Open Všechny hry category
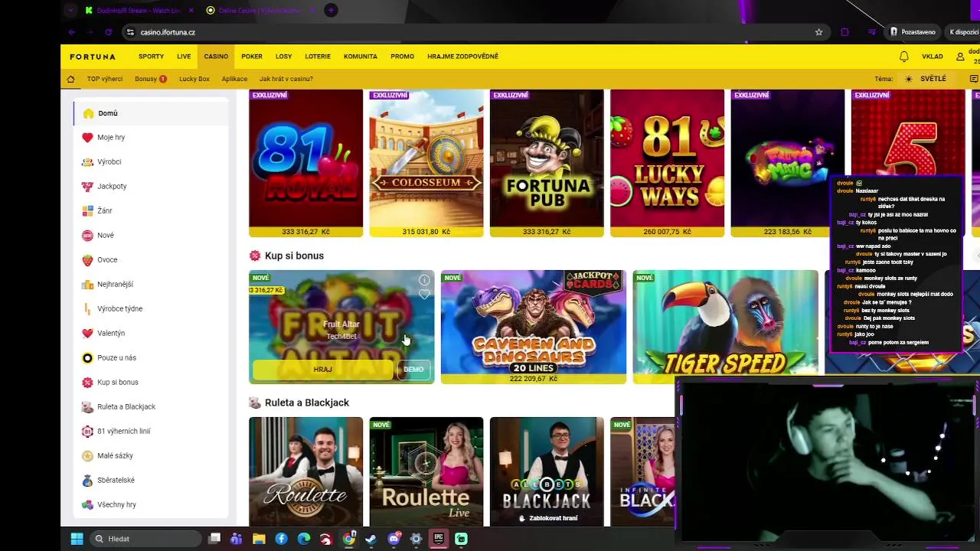Image resolution: width=980 pixels, height=551 pixels. coord(151,505)
